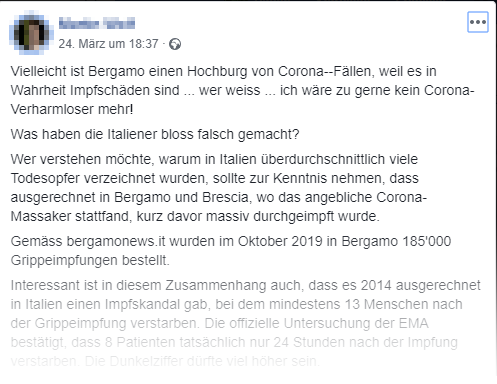Click the public globe privacy icon
Image resolution: width=497 pixels, height=384 pixels.
(175, 44)
